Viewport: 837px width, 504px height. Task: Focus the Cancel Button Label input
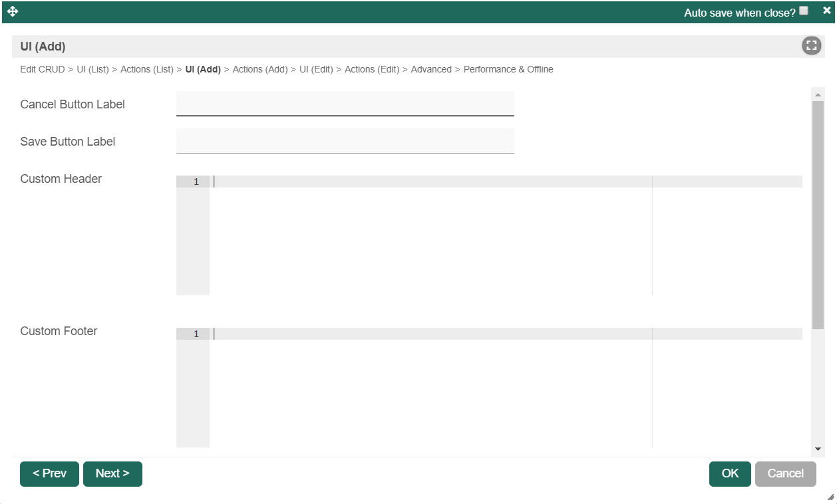click(x=345, y=104)
